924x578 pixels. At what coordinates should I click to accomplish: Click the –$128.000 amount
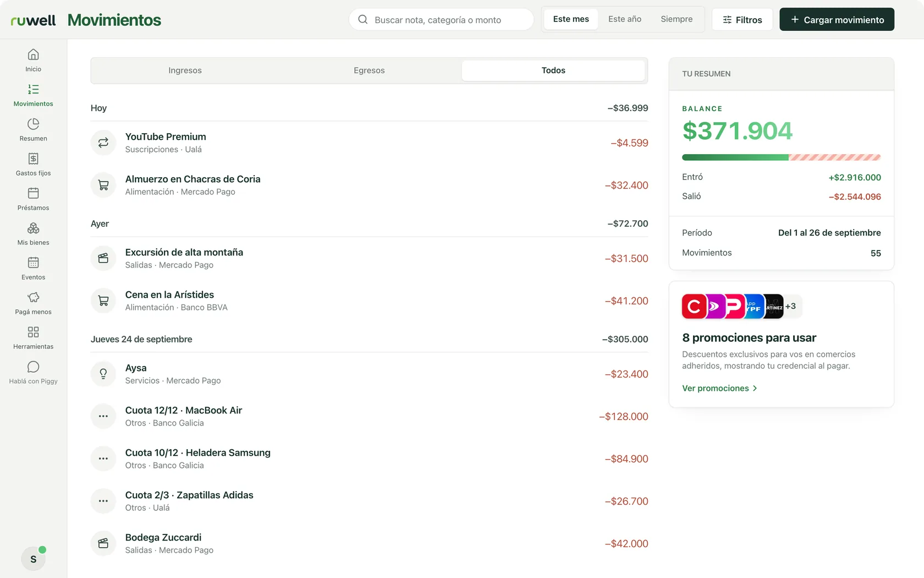click(x=623, y=417)
